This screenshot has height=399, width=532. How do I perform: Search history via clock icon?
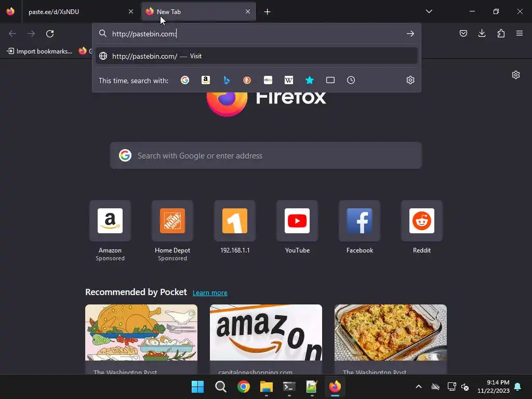coord(351,80)
